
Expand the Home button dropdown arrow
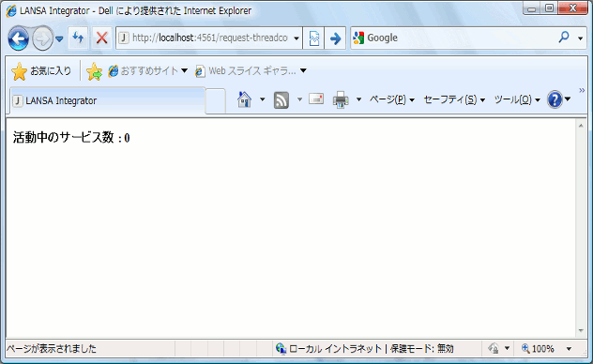[262, 99]
